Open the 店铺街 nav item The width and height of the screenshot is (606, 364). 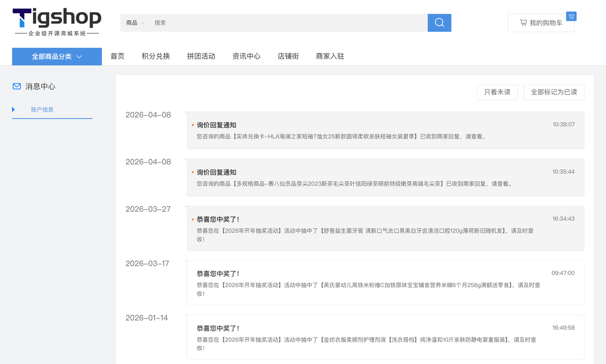pos(288,56)
